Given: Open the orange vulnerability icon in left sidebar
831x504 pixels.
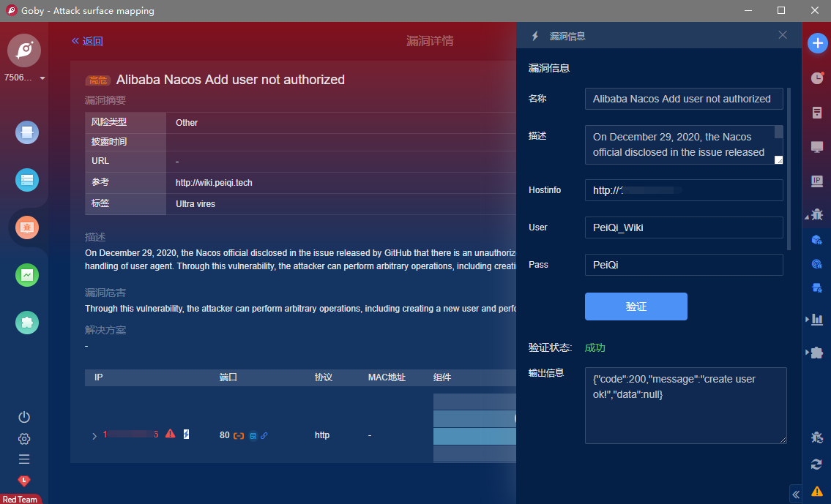Looking at the screenshot, I should click(27, 227).
